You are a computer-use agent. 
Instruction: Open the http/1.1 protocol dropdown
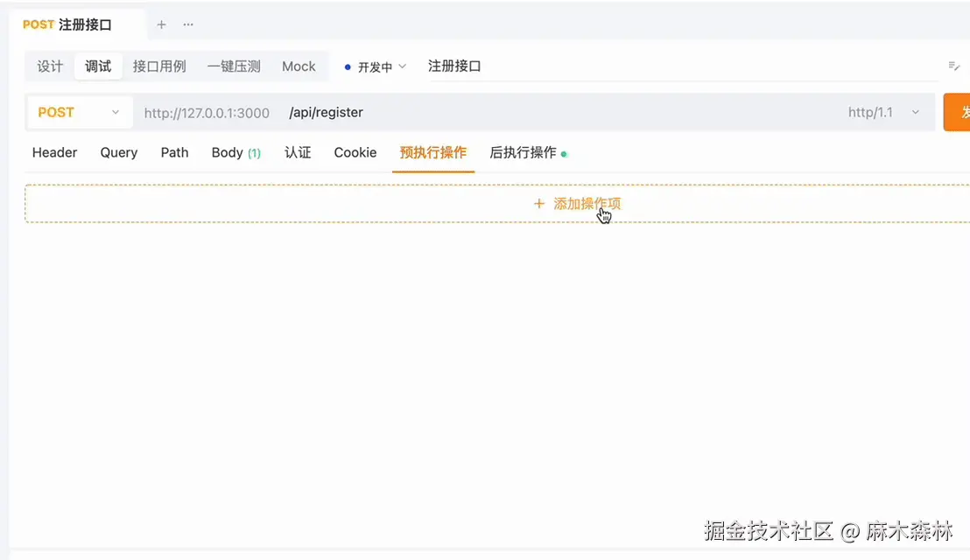pyautogui.click(x=883, y=113)
